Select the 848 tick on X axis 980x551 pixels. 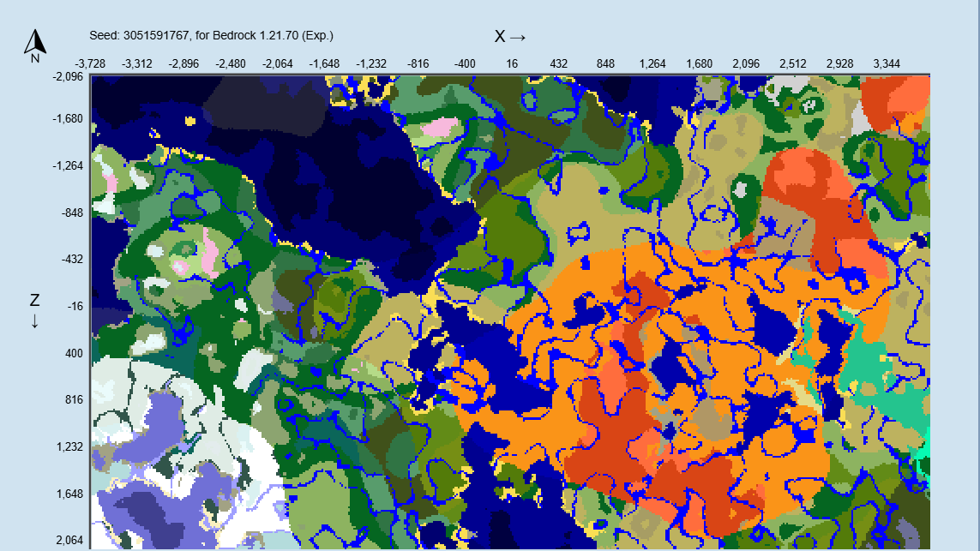pyautogui.click(x=605, y=63)
